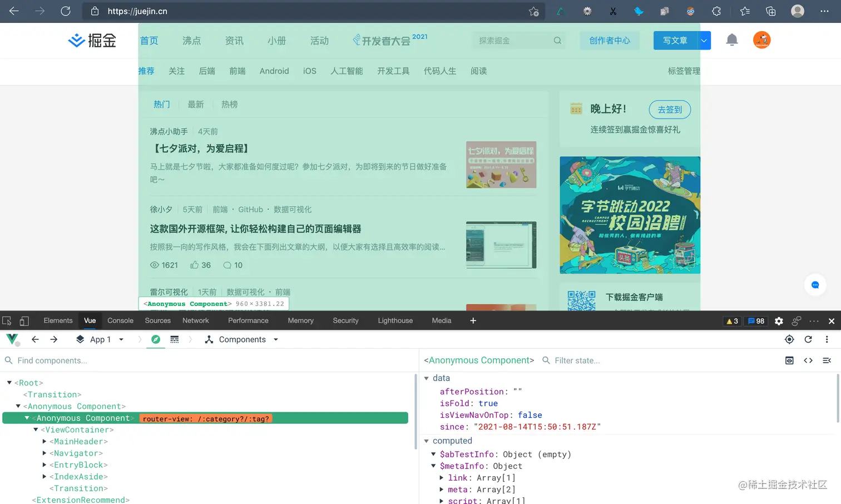Open the blue bird extension in browser toolbar
841x504 pixels.
pos(639,11)
